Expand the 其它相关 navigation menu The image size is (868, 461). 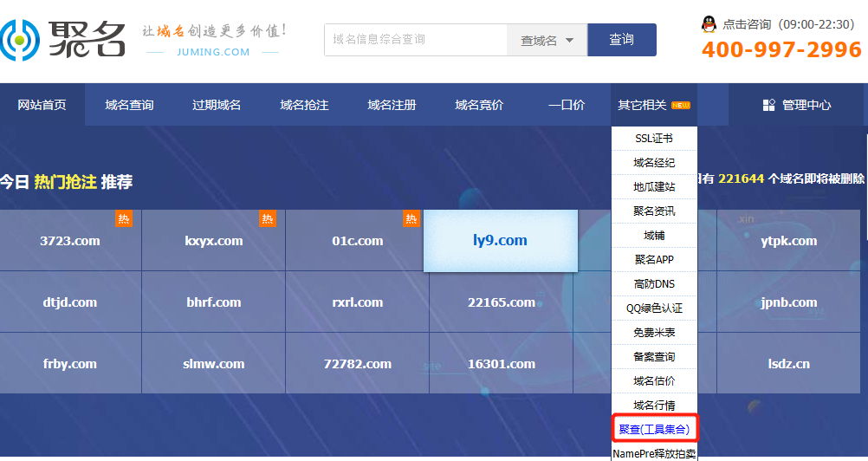pos(643,106)
